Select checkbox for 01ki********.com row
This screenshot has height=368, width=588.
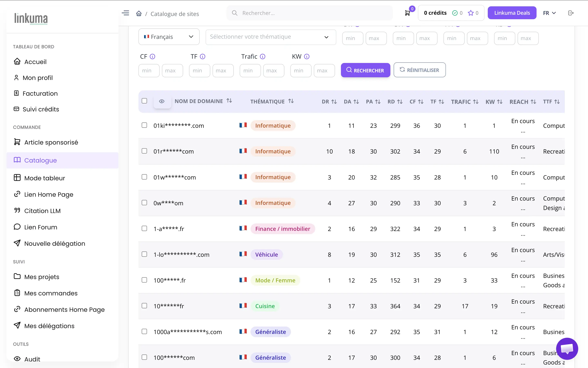pos(144,125)
